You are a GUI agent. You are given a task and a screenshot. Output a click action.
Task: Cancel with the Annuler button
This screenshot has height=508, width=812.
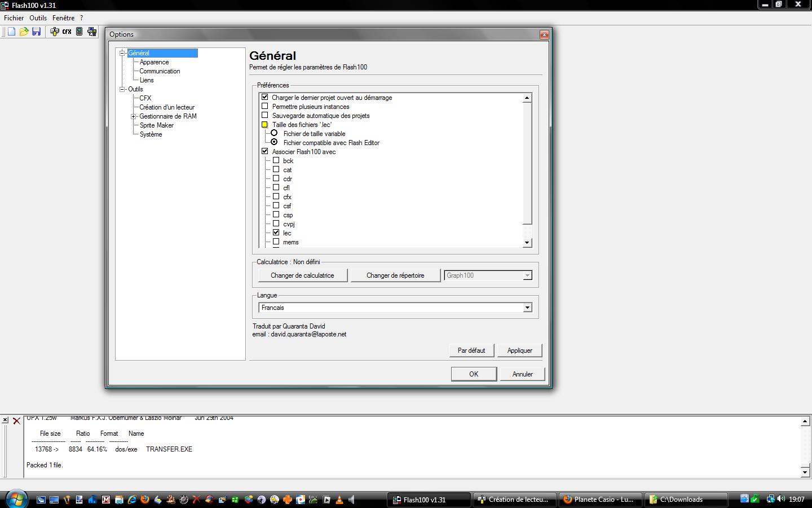click(523, 374)
